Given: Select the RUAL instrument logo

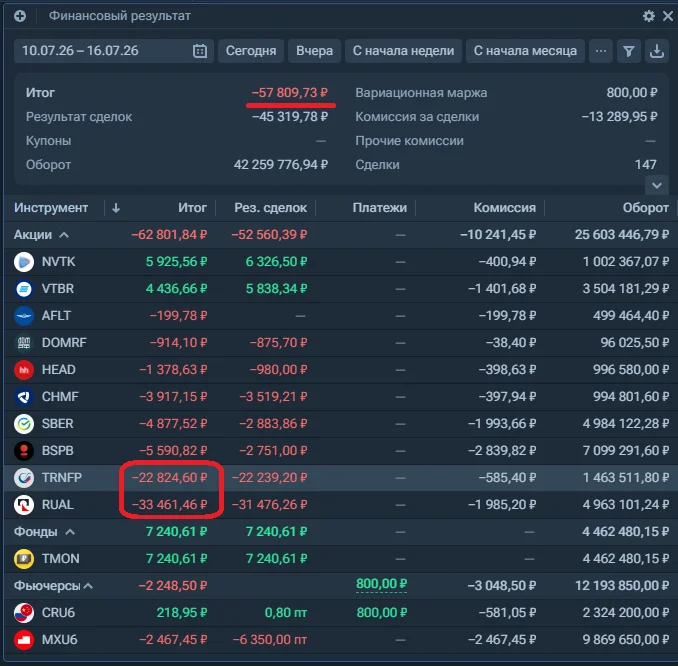Looking at the screenshot, I should point(24,505).
